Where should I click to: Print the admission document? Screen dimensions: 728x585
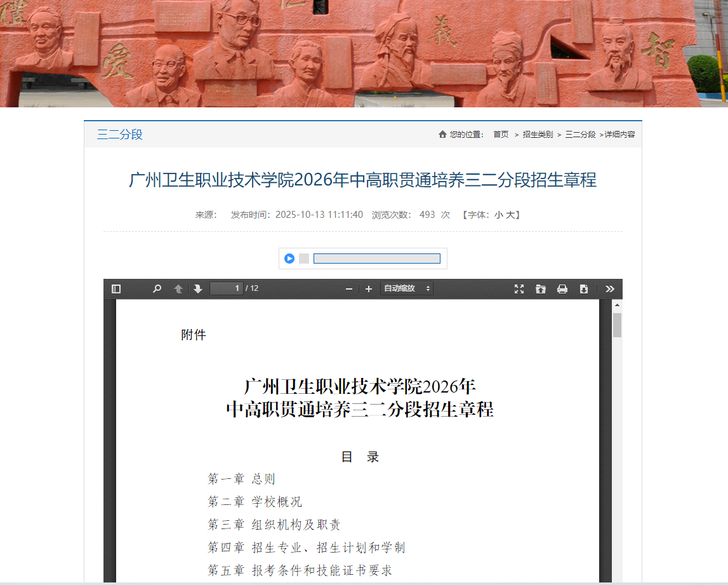[562, 288]
